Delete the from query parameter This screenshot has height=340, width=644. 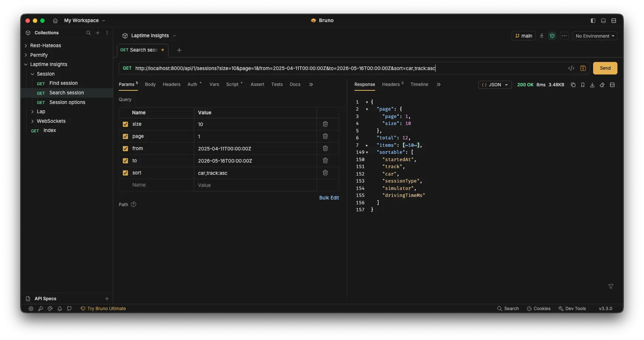[325, 149]
